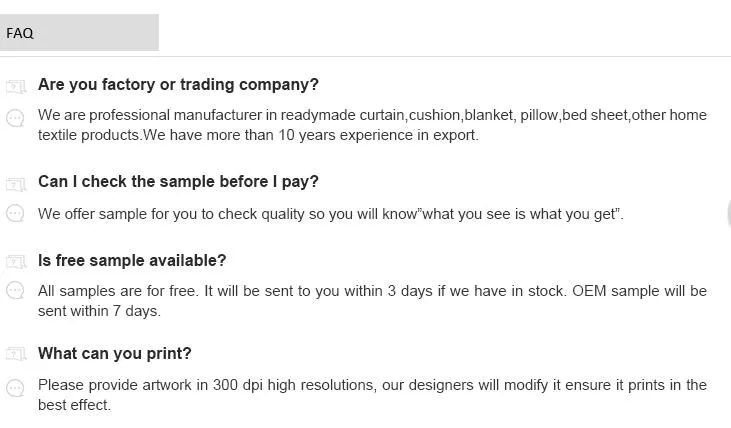Screen dimensions: 731x428
Task: Click the text 'best effect.' in last answer
Action: point(74,405)
